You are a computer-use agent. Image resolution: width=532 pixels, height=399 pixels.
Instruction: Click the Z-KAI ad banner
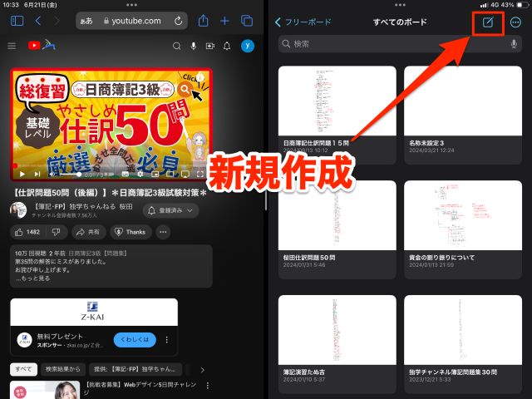pyautogui.click(x=94, y=313)
